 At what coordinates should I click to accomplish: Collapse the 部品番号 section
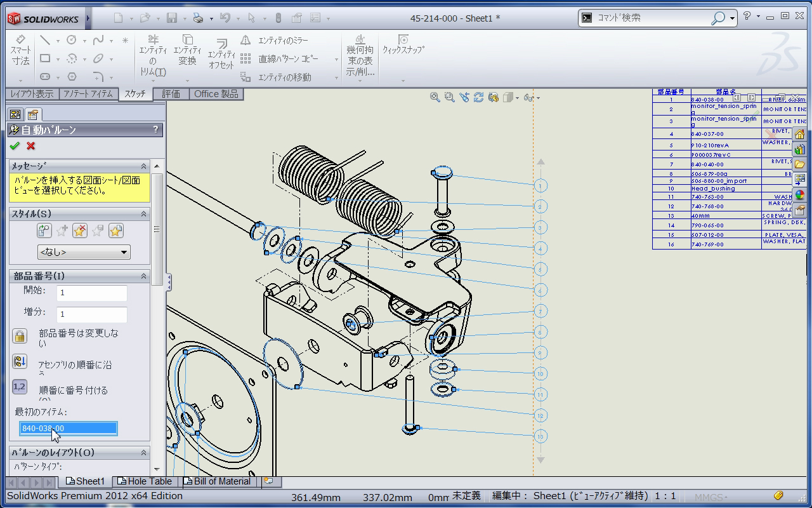(143, 276)
